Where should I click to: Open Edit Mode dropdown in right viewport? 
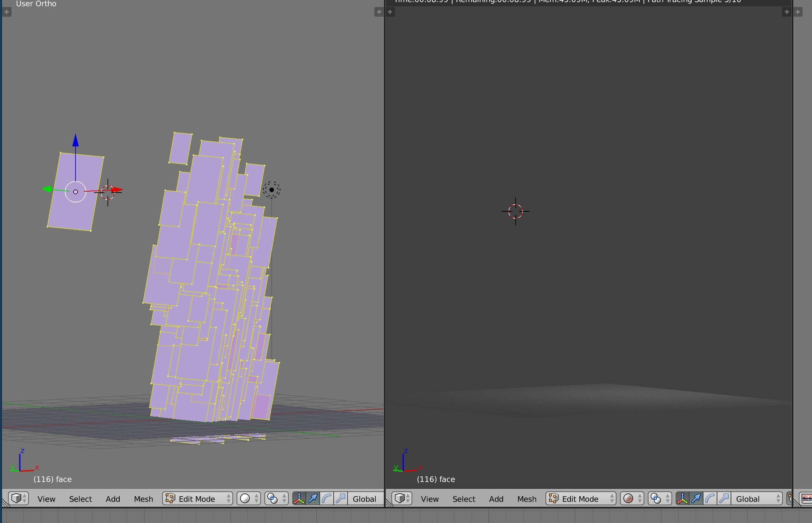pyautogui.click(x=581, y=498)
